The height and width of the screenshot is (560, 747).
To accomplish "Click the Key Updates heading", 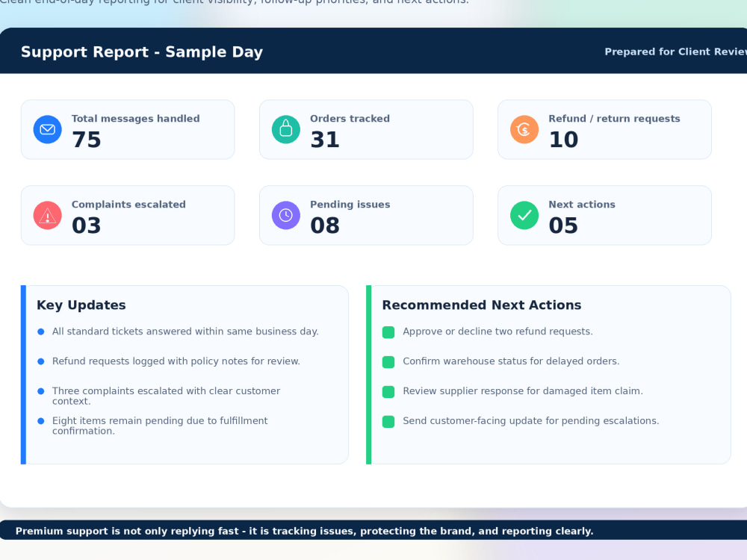I will click(x=81, y=305).
